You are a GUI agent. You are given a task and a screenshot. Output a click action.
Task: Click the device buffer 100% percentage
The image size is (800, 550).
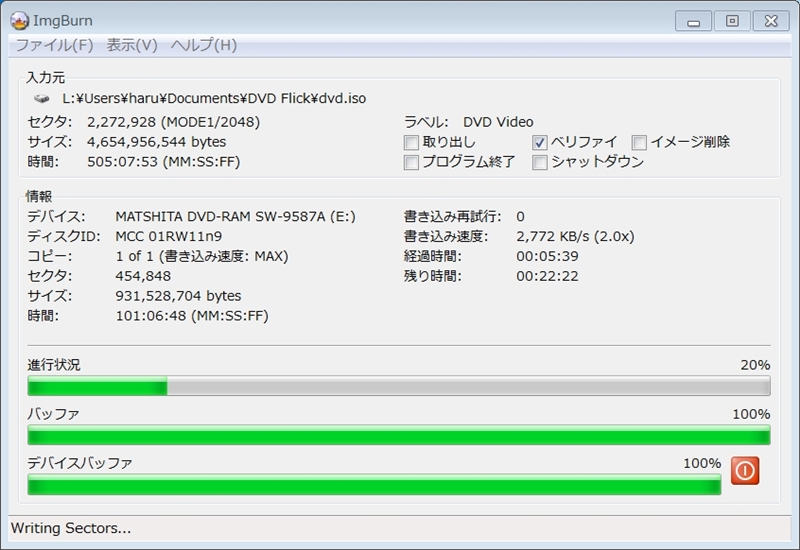pyautogui.click(x=702, y=463)
